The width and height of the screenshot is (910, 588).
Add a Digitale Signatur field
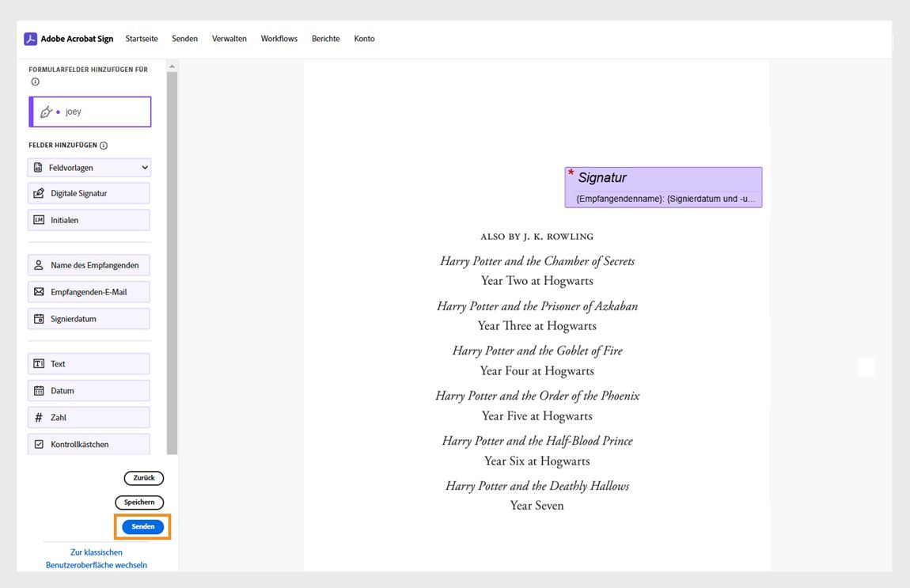tap(89, 193)
